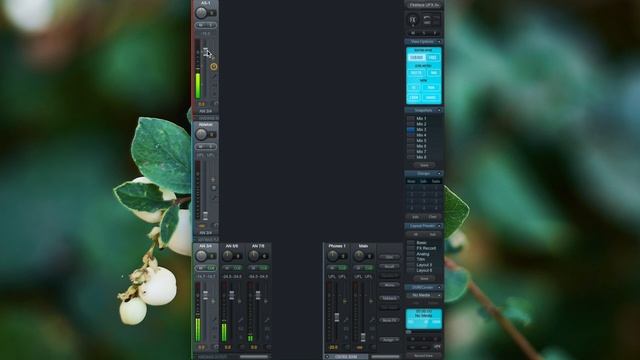
Task: Click the wrench icon on AN 5/6 channel
Action: [x=240, y=320]
